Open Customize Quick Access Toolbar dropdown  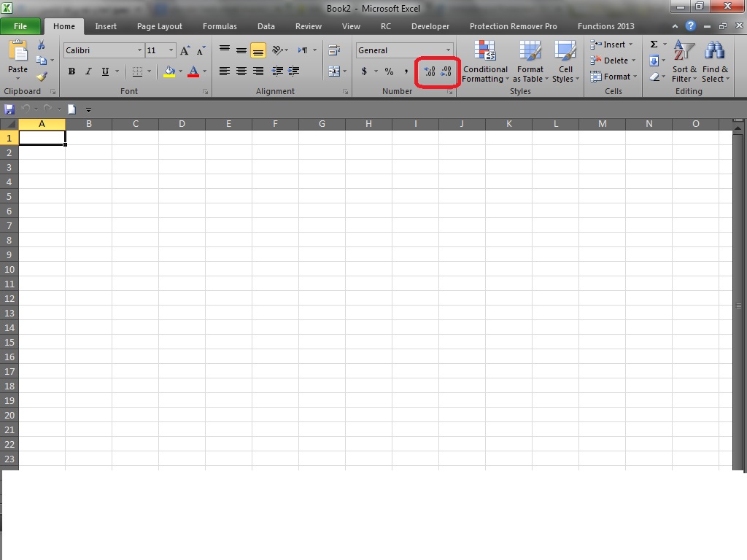point(88,110)
